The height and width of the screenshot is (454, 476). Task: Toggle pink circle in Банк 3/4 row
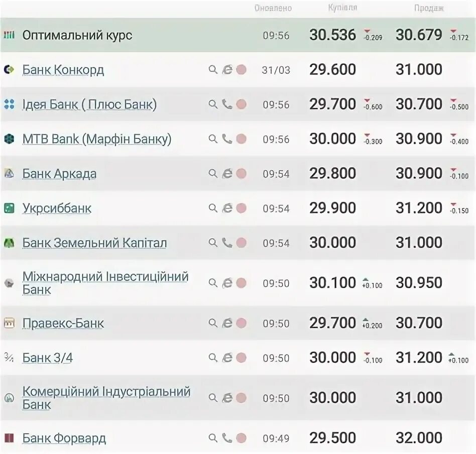(x=242, y=358)
